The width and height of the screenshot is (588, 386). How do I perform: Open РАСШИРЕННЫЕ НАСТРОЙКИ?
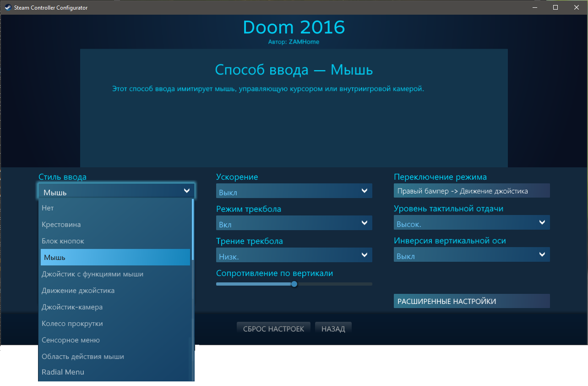[472, 301]
